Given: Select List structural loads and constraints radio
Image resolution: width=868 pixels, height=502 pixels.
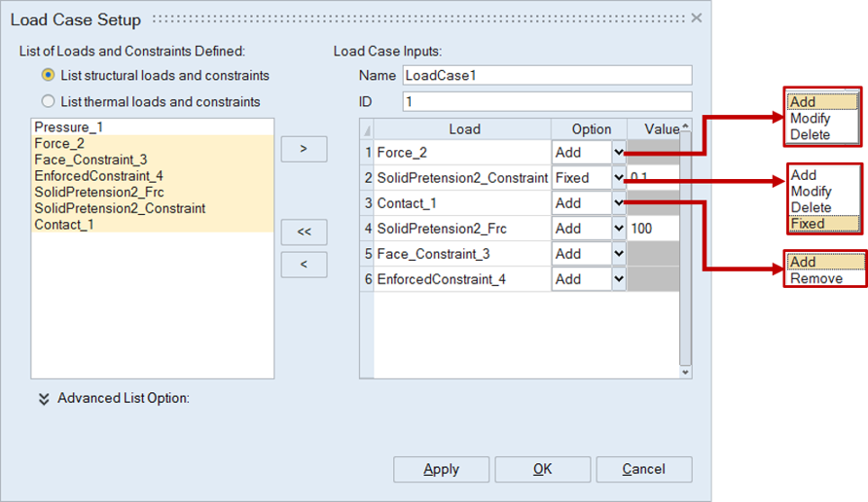Looking at the screenshot, I should pos(48,75).
